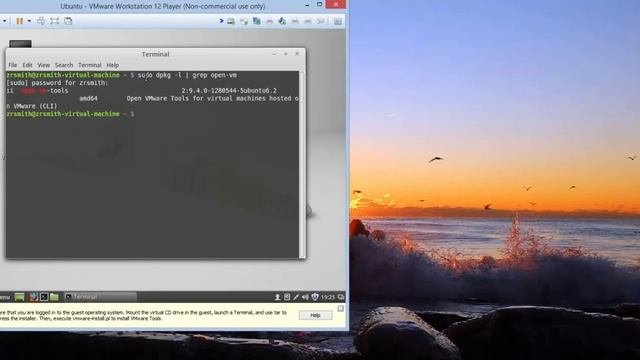The height and width of the screenshot is (360, 640).
Task: Dismiss the VMware Tools notice bar
Action: pyautogui.click(x=340, y=309)
